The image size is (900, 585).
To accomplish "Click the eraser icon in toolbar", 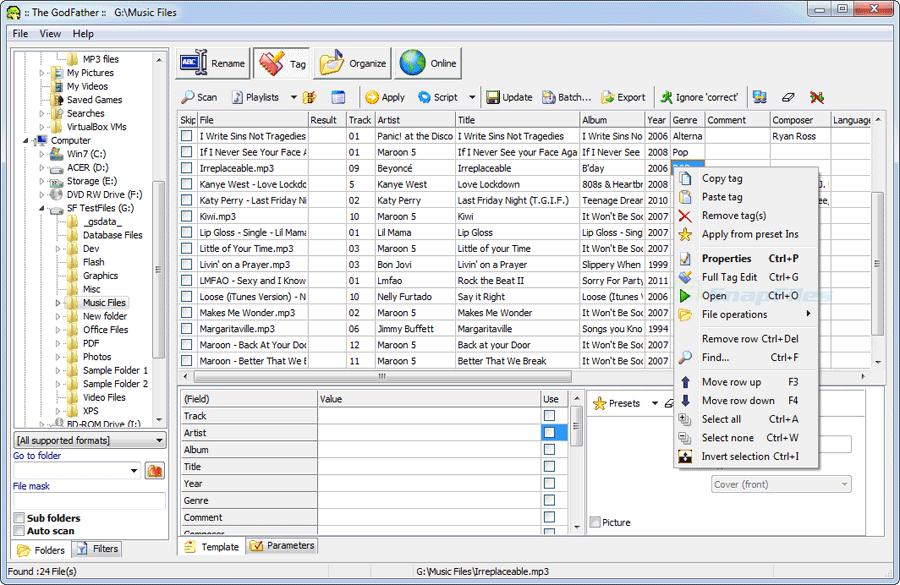I will click(788, 97).
